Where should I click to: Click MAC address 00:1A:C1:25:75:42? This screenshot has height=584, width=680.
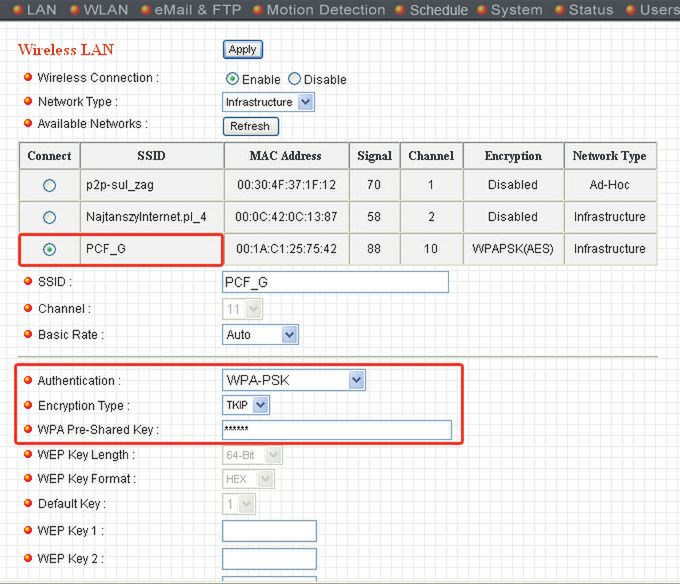click(286, 249)
